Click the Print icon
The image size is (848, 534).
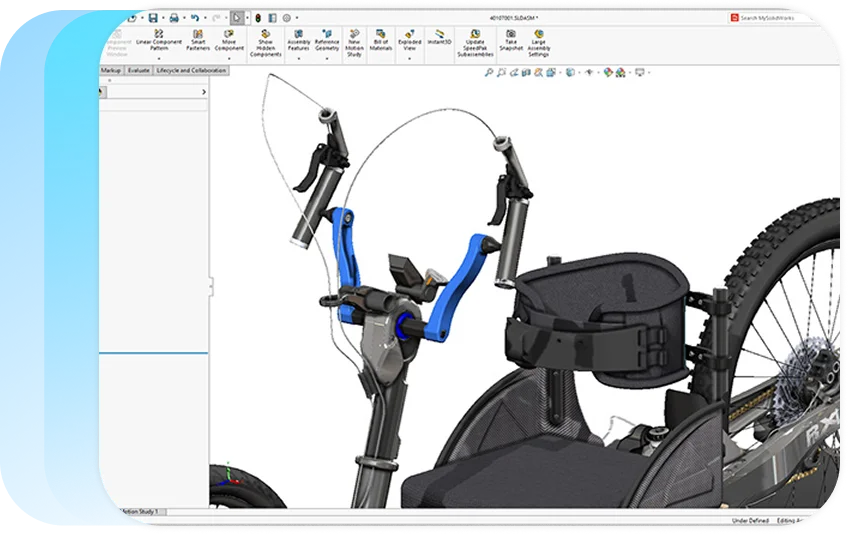(174, 18)
